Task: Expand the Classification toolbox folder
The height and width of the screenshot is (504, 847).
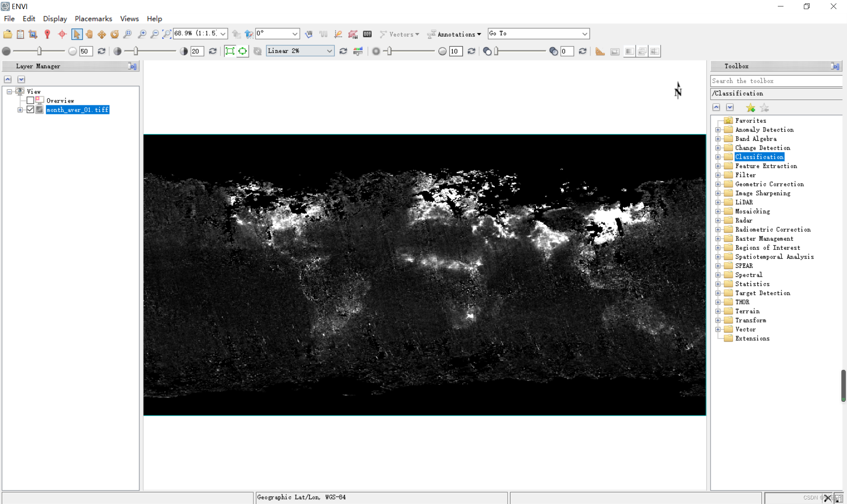Action: tap(718, 157)
